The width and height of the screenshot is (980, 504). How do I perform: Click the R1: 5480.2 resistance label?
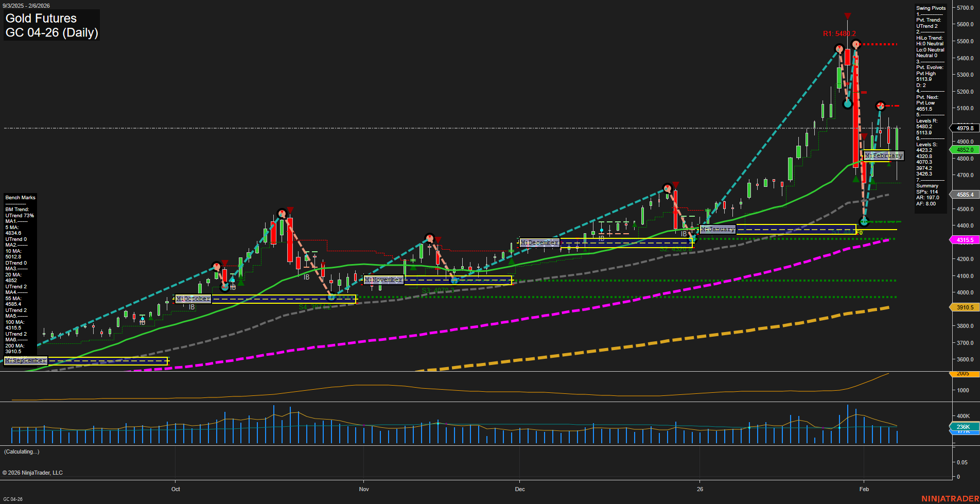839,33
